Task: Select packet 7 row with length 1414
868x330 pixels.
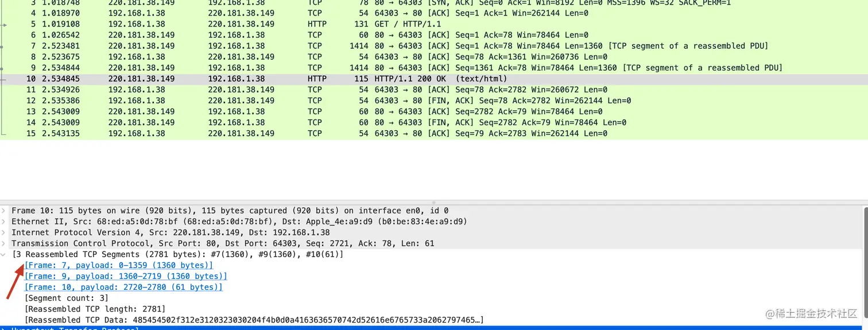Action: 434,46
